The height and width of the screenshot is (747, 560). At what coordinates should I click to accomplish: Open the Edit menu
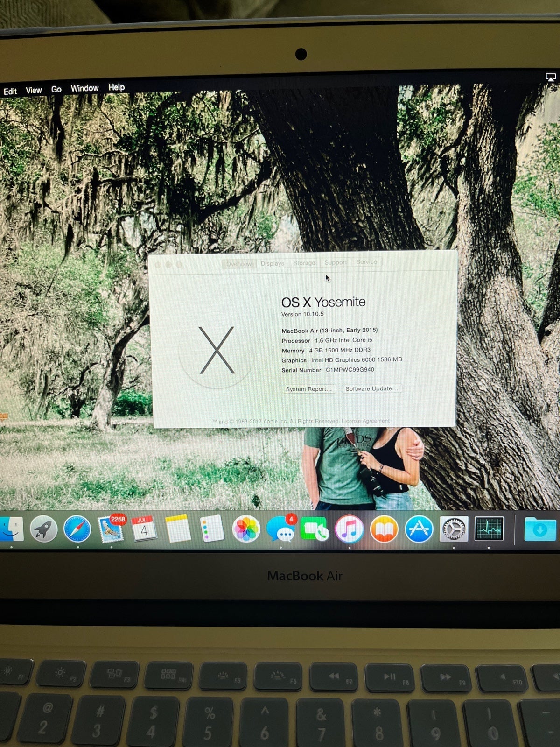coord(10,91)
